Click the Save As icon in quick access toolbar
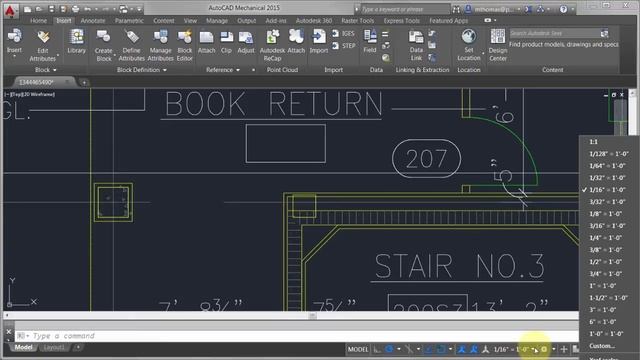 pyautogui.click(x=63, y=9)
